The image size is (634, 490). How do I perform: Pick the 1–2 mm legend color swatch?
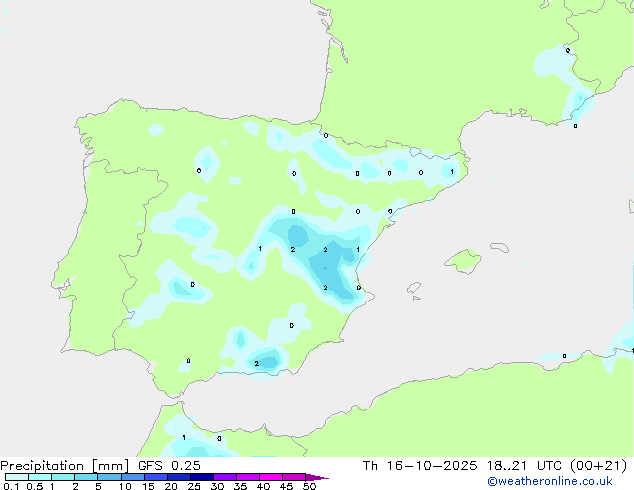pyautogui.click(x=63, y=477)
